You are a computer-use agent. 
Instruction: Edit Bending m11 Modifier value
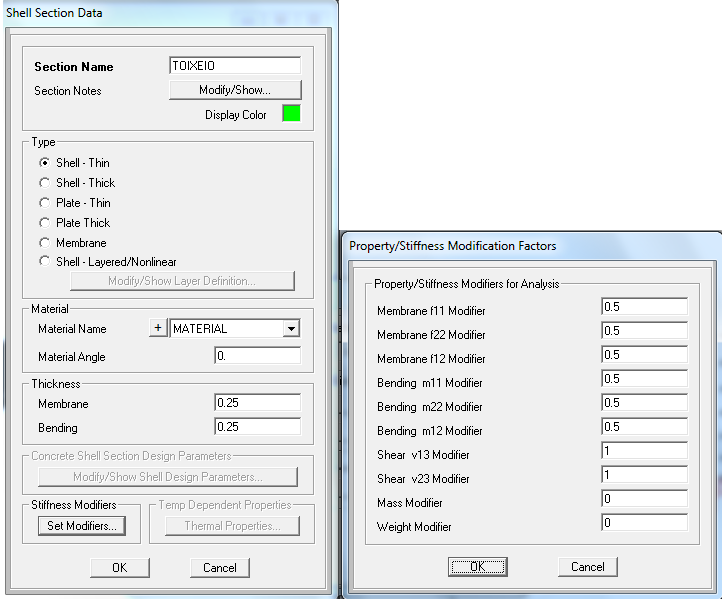644,378
